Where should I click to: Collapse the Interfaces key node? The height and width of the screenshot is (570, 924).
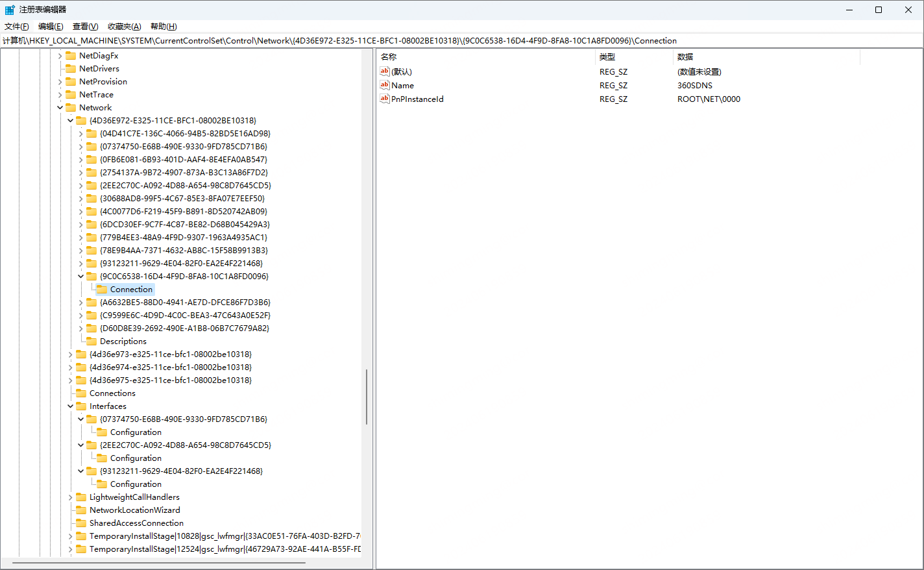(71, 406)
